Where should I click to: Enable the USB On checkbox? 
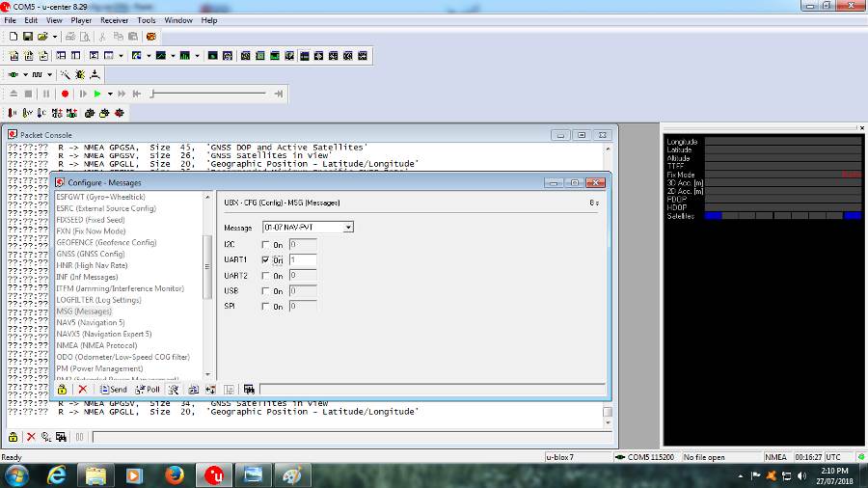[265, 291]
